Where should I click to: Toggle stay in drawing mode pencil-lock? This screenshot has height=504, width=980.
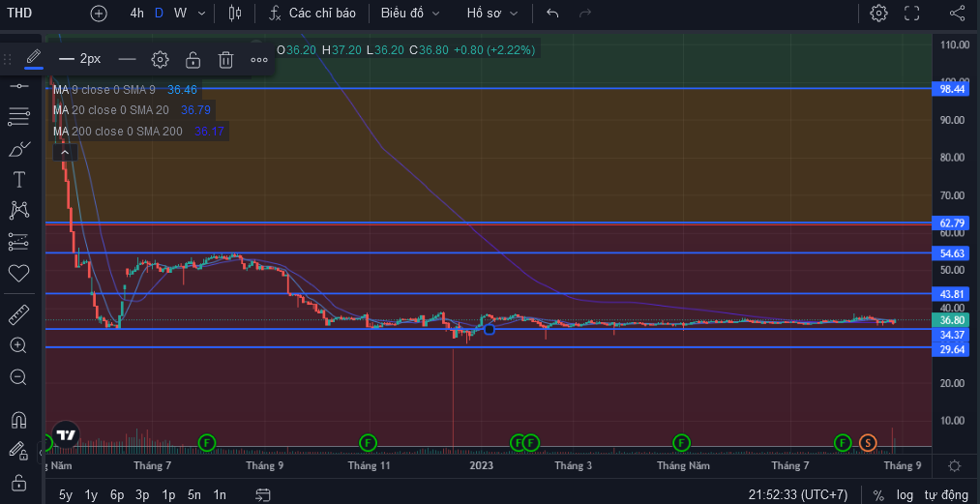coord(19,450)
